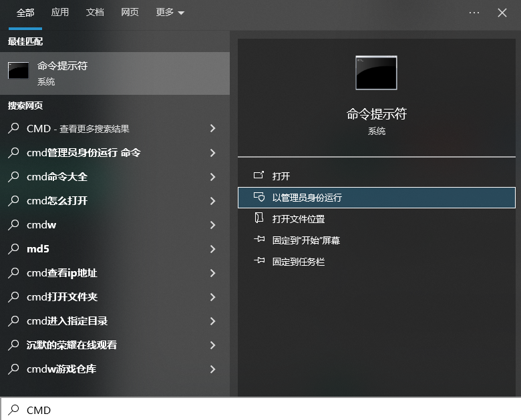Switch to the 网页 tab

coord(130,13)
